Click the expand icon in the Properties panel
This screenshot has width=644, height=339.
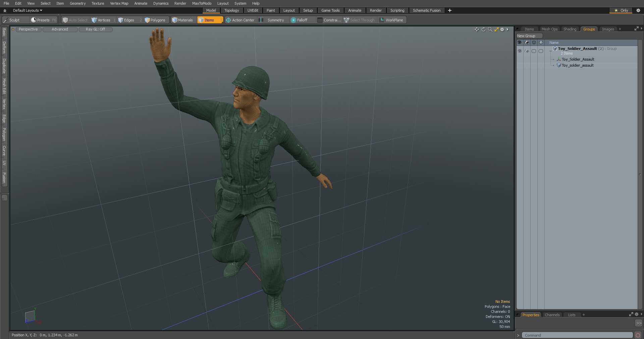(631, 315)
